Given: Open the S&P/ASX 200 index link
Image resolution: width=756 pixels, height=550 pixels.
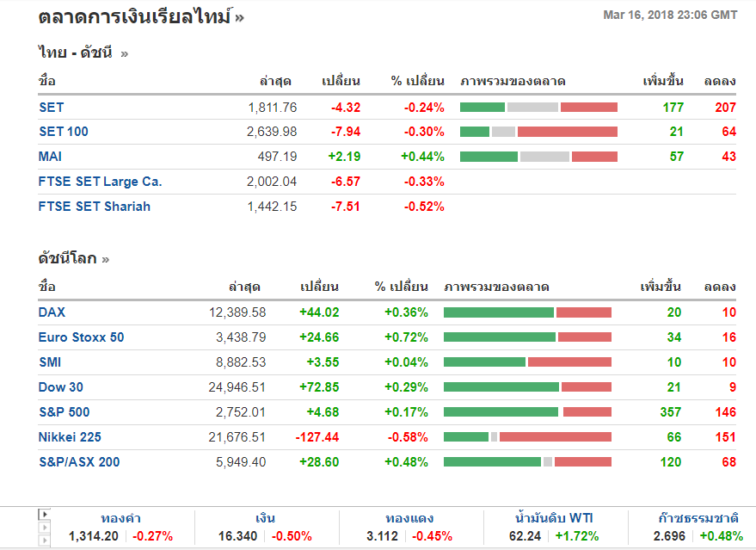Looking at the screenshot, I should point(79,462).
